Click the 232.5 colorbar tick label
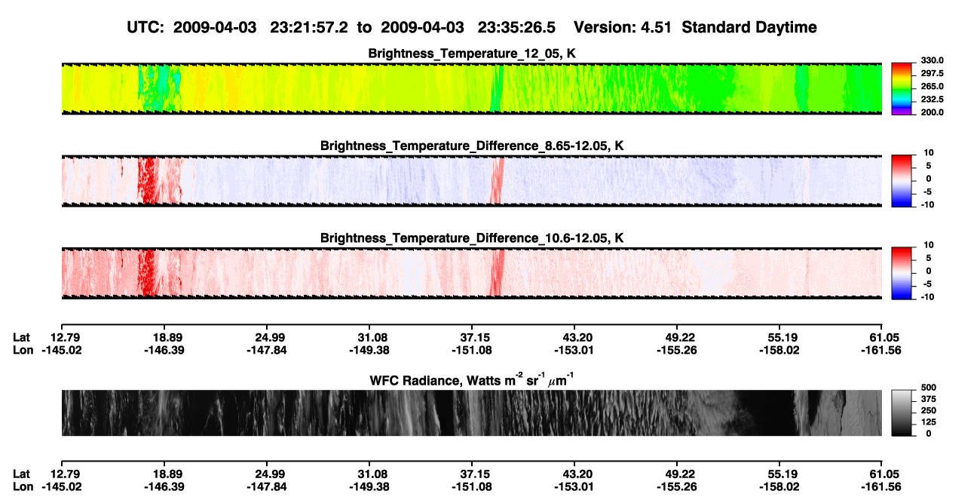 933,100
